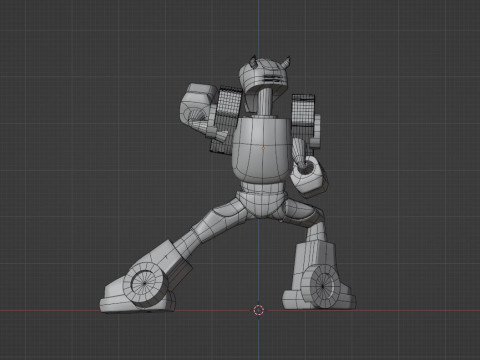The height and width of the screenshot is (360, 480).
Task: Click the robot's barrel-shaped torso
Action: (x=261, y=150)
